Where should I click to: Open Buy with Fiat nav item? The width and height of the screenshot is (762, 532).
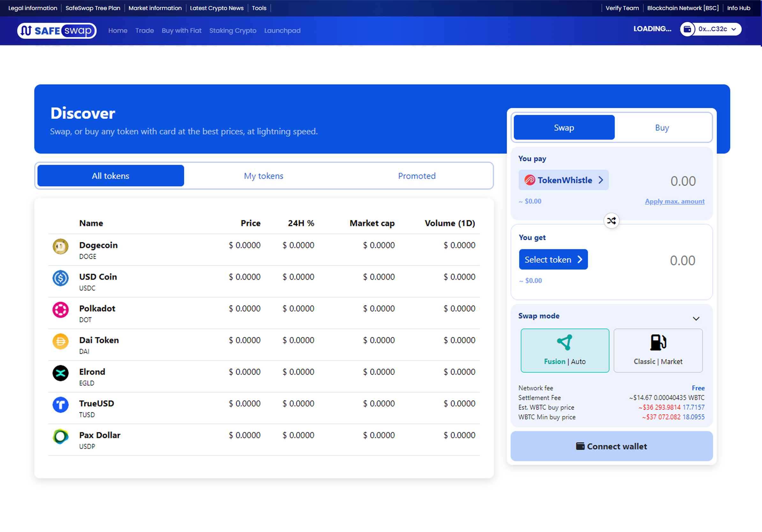182,31
